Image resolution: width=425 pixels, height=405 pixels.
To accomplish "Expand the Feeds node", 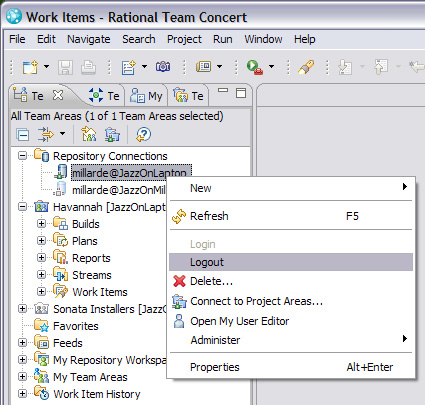I will tap(23, 343).
